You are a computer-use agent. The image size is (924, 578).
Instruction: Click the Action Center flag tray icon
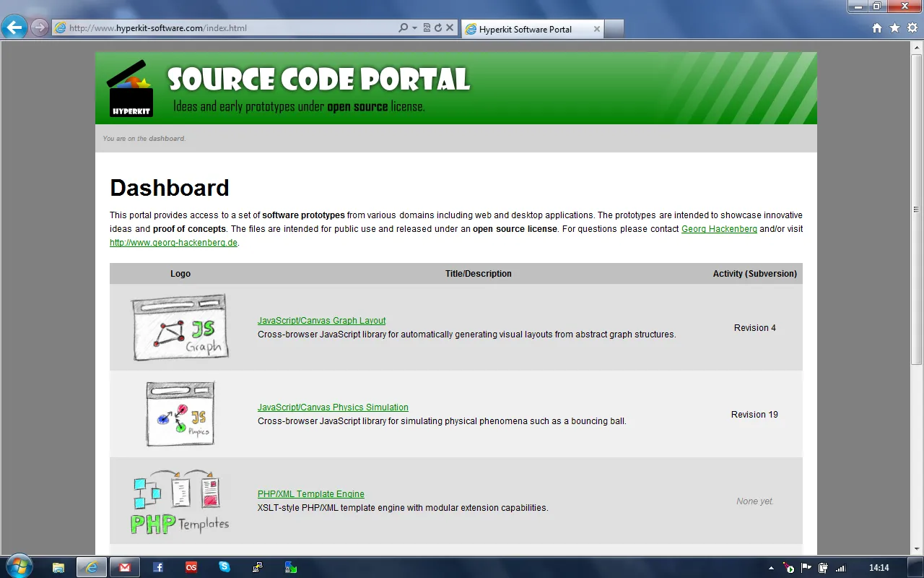(806, 568)
